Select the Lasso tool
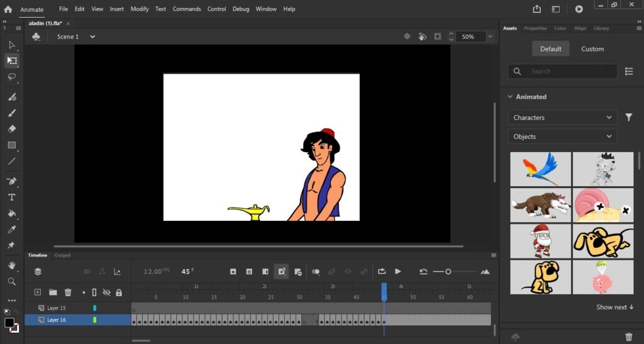 tap(12, 77)
